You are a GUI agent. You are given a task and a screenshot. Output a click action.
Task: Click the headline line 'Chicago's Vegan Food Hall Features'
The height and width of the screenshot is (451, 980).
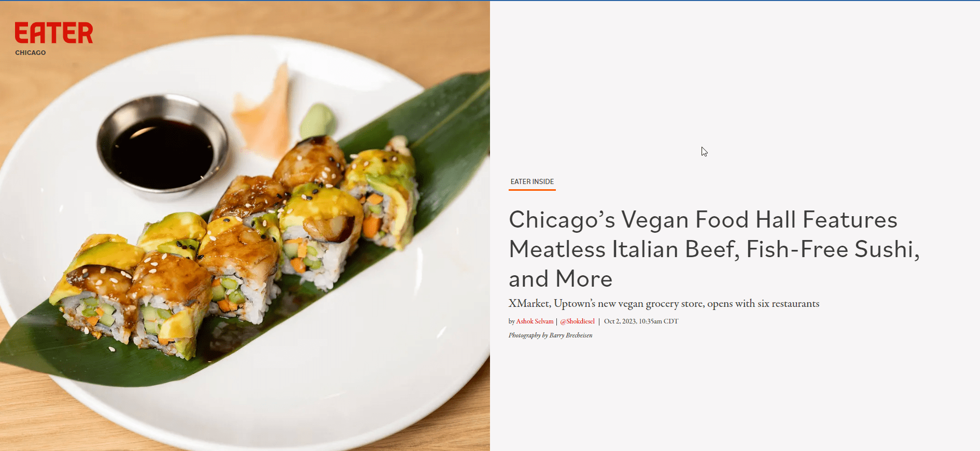coord(703,220)
